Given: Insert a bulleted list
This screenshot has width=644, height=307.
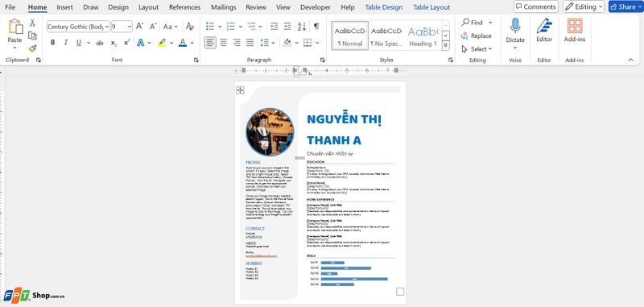Looking at the screenshot, I should click(210, 27).
